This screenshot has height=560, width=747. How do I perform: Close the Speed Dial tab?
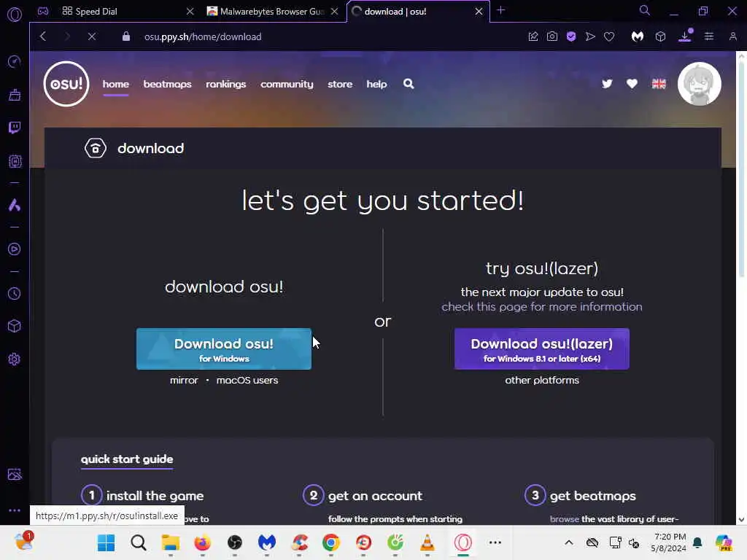(190, 12)
